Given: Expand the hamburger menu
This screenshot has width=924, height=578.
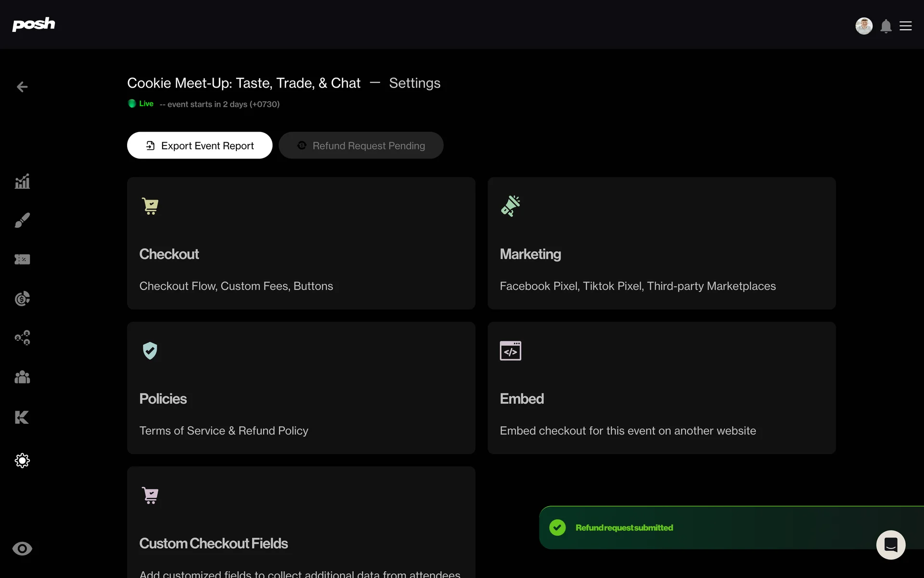Looking at the screenshot, I should click(906, 26).
